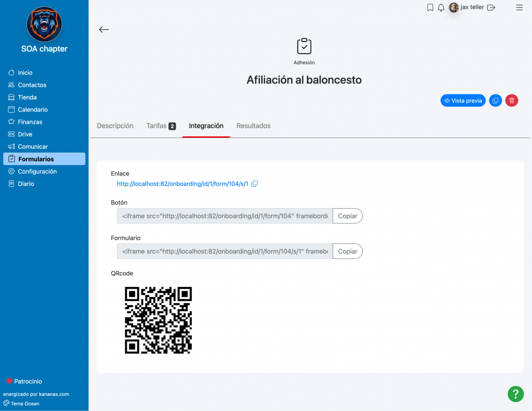Click the blue duplicate form icon button
Image resolution: width=532 pixels, height=411 pixels.
coord(495,101)
